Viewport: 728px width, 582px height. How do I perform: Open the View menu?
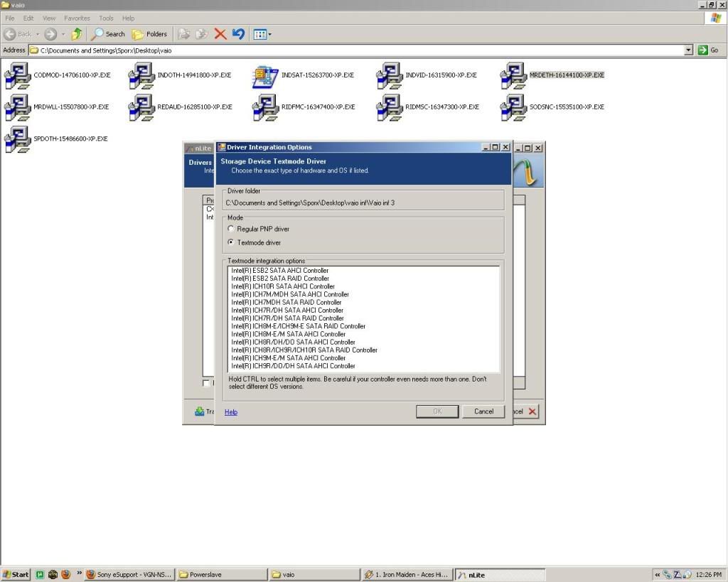click(x=49, y=18)
